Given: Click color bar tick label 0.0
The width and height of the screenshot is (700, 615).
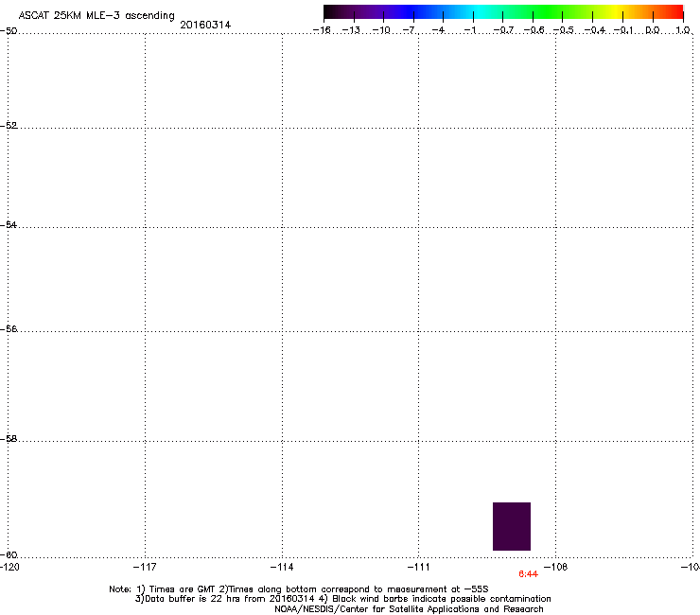Looking at the screenshot, I should pyautogui.click(x=653, y=30).
